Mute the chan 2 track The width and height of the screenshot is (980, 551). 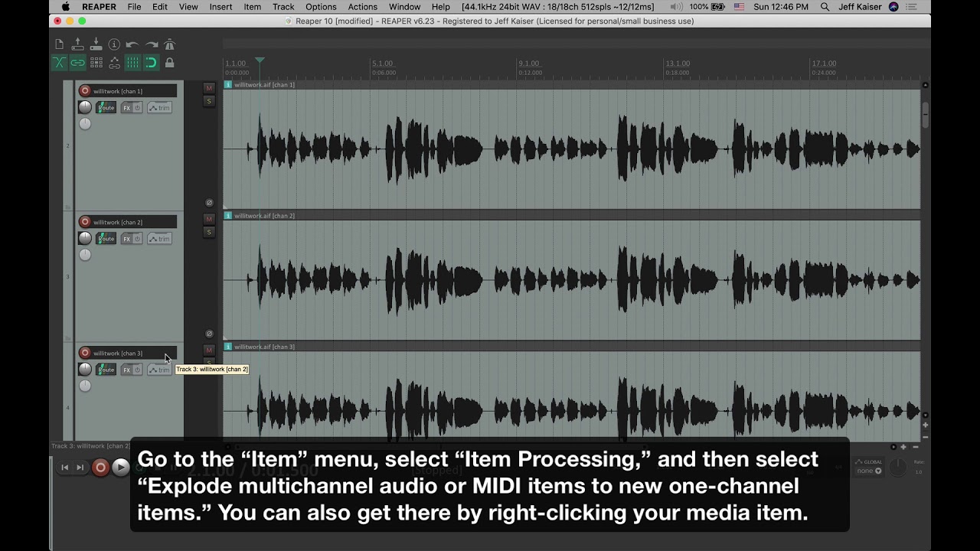pyautogui.click(x=209, y=219)
